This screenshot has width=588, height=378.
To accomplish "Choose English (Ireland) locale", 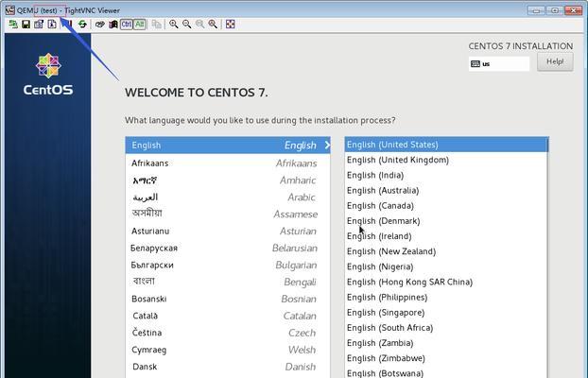I will pos(446,236).
